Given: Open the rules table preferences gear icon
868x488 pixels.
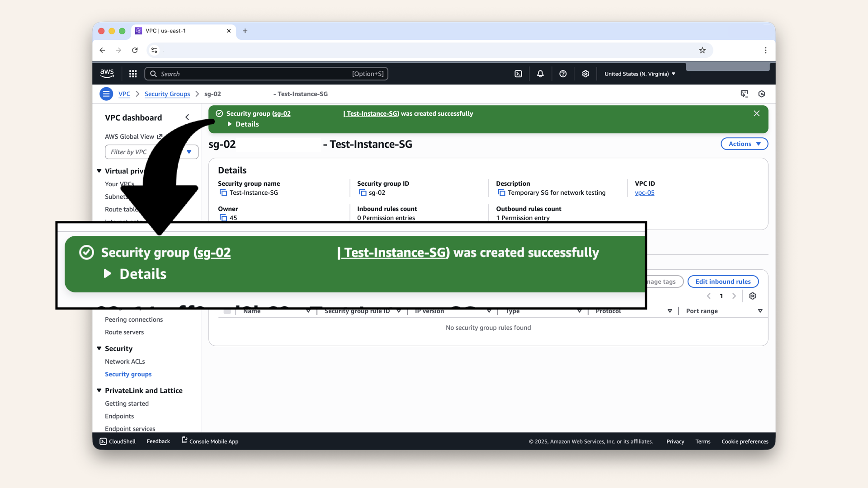Looking at the screenshot, I should [753, 296].
